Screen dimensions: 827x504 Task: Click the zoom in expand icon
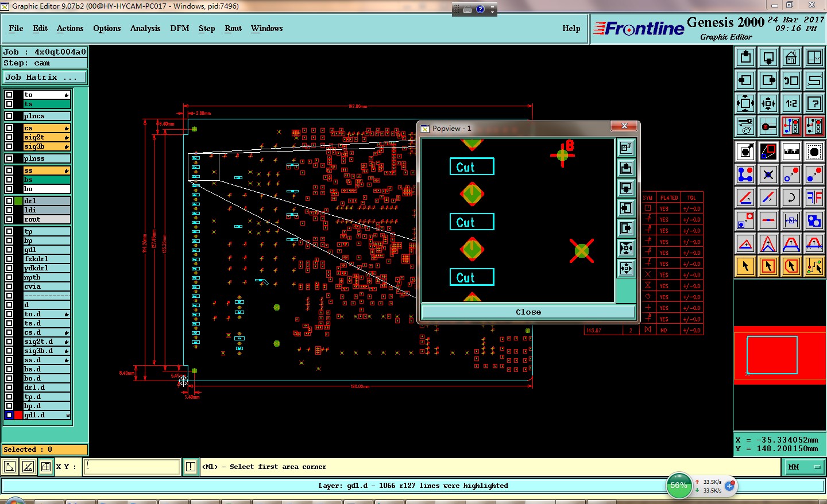pos(745,103)
